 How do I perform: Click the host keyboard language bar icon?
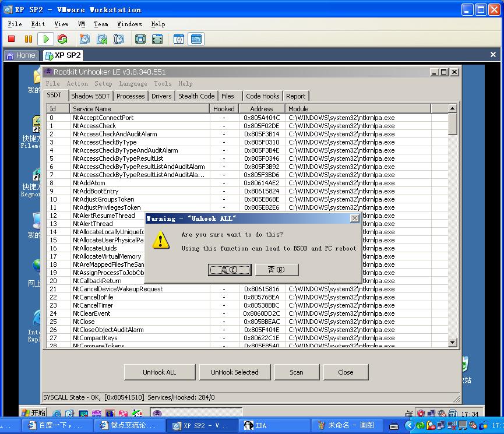point(394,426)
